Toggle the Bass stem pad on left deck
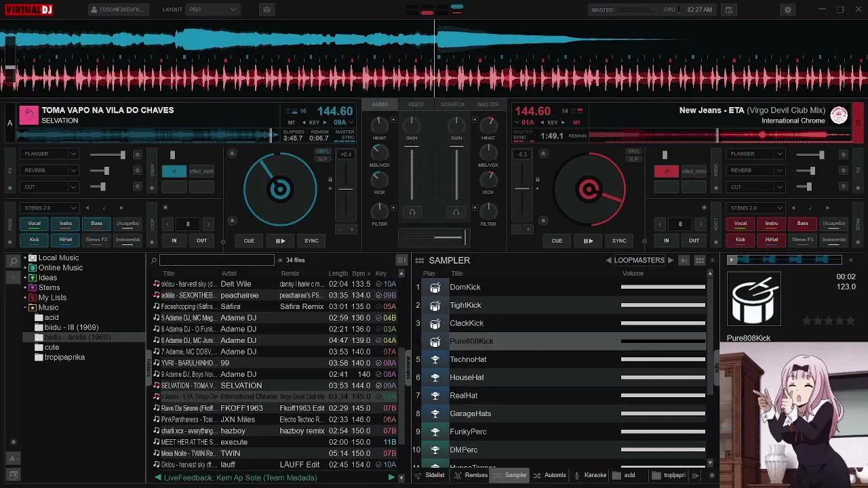868x488 pixels. click(x=96, y=224)
